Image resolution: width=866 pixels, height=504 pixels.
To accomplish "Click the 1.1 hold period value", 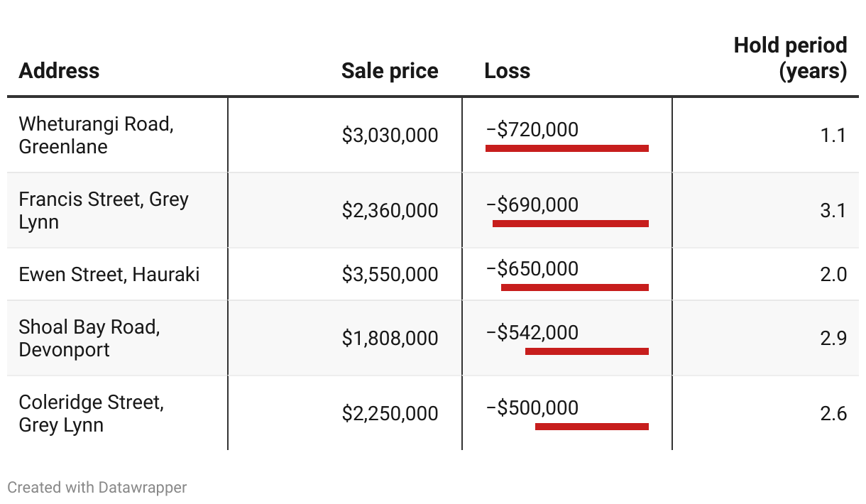I will [x=833, y=135].
